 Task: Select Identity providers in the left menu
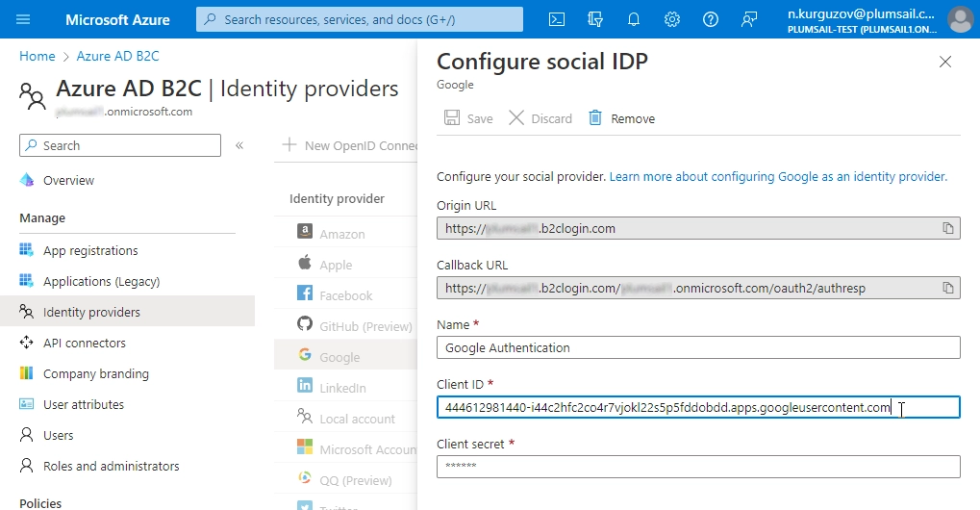128,311
